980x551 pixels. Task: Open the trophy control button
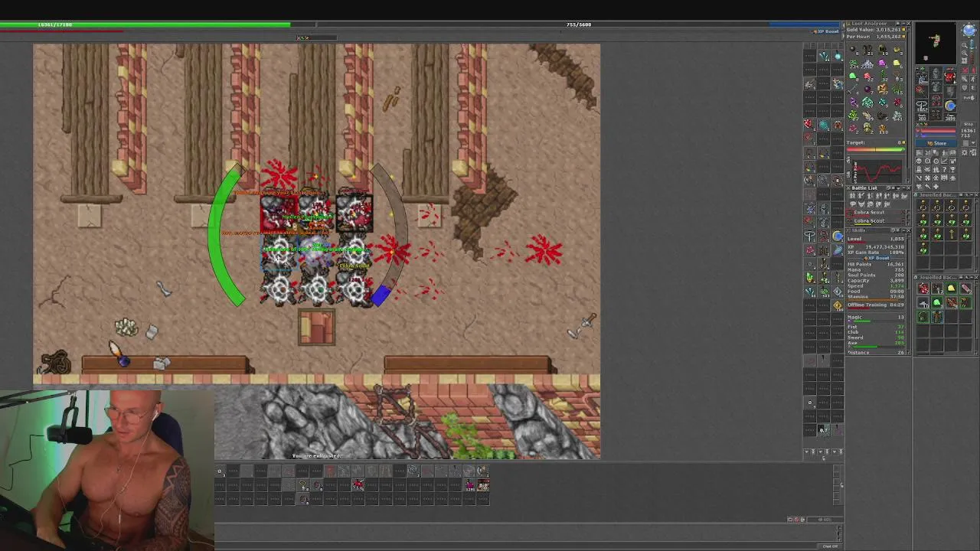pyautogui.click(x=952, y=169)
